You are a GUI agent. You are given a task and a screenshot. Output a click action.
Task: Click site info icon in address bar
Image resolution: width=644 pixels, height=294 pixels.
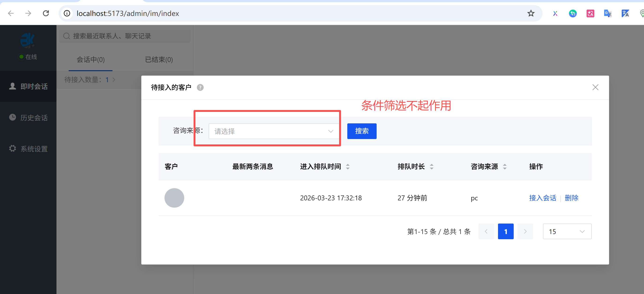[67, 13]
